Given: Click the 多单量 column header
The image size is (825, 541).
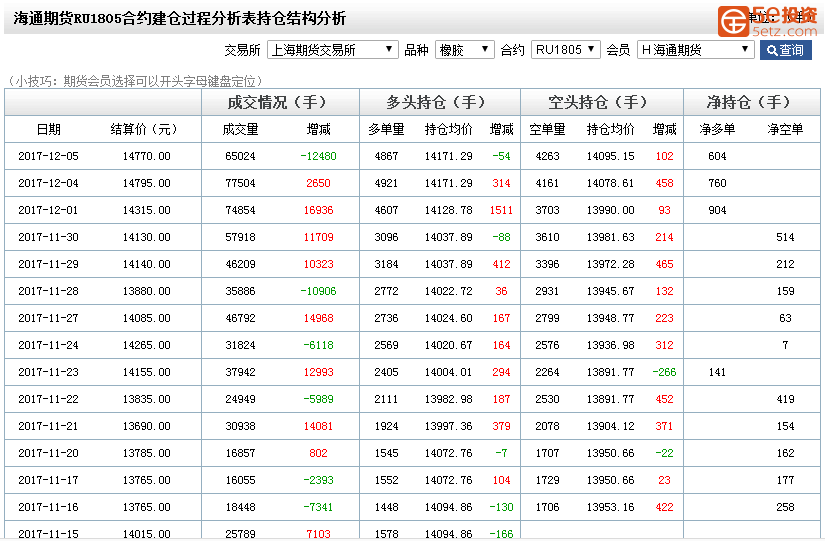Looking at the screenshot, I should 386,129.
